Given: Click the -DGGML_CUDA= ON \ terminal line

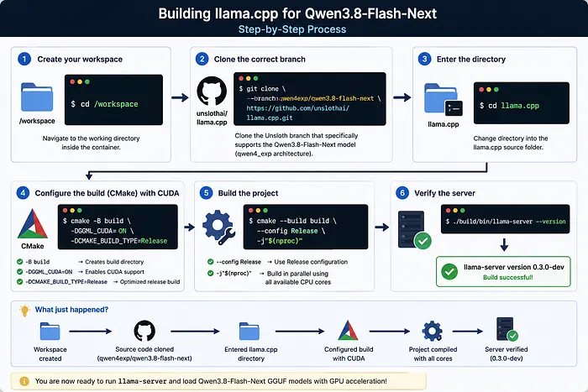Looking at the screenshot, I should 102,231.
